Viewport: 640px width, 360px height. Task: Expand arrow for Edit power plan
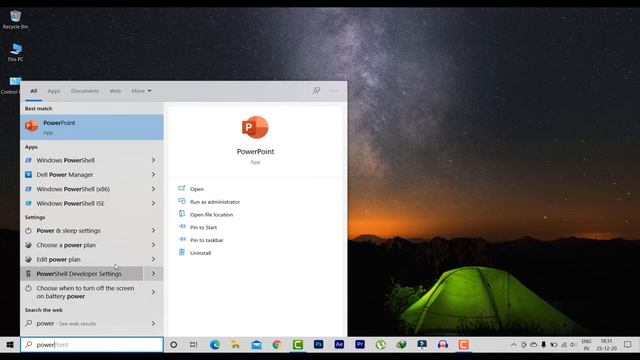153,259
